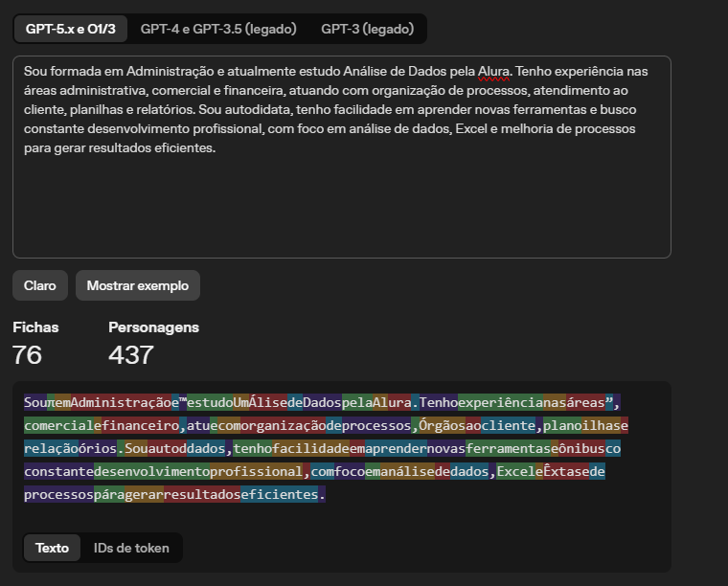728x586 pixels.
Task: Click the word autodidata in input text
Action: (x=259, y=110)
